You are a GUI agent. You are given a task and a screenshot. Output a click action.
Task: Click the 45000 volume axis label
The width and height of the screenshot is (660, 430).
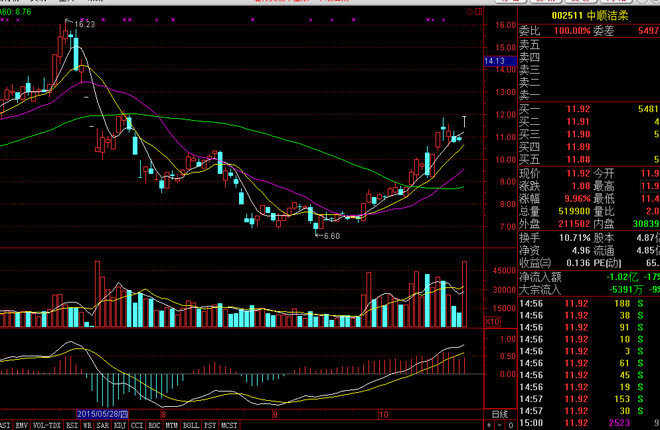pyautogui.click(x=505, y=271)
